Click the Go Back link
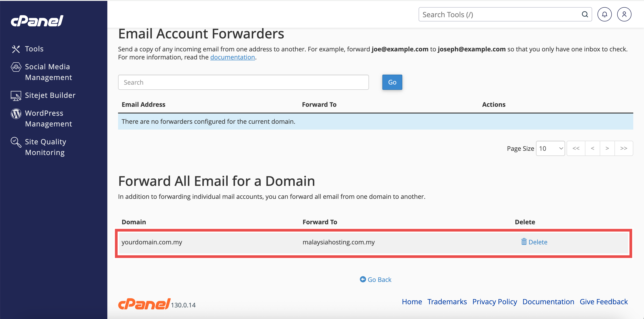The width and height of the screenshot is (644, 319). pyautogui.click(x=375, y=279)
